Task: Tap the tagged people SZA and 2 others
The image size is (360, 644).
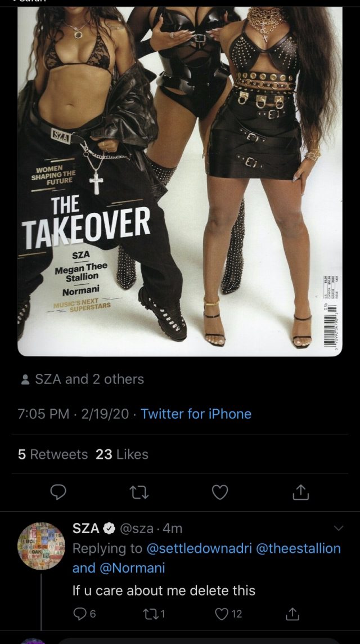Action: click(x=82, y=379)
